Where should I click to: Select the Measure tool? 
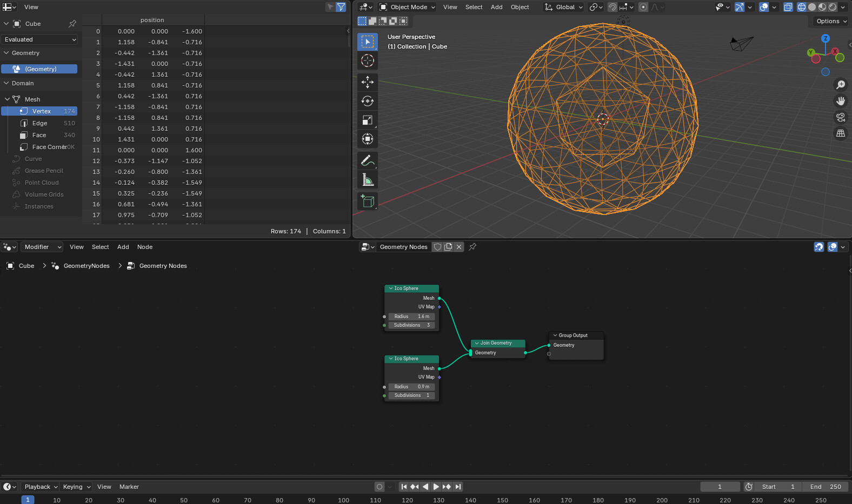click(x=368, y=179)
